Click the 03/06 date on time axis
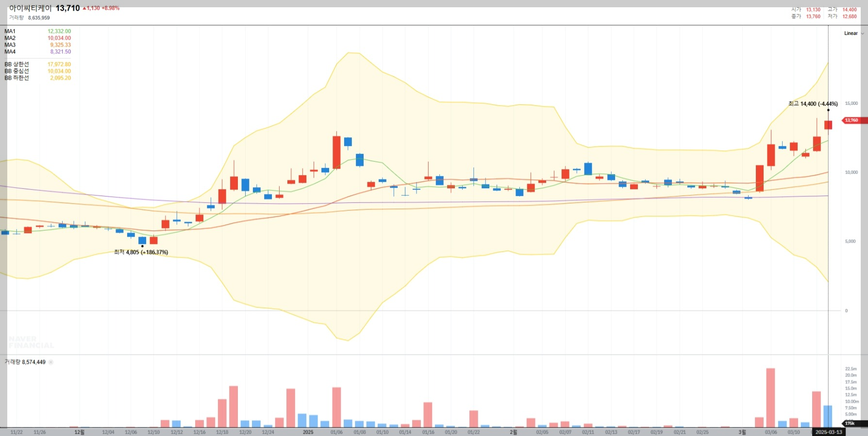Viewport: 868px width, 436px height. [771, 432]
